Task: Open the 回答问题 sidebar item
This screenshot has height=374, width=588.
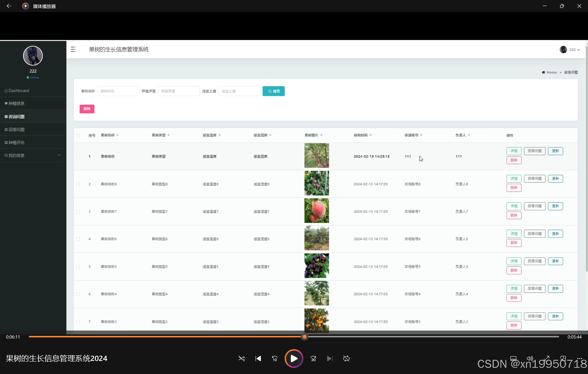Action: (33, 130)
